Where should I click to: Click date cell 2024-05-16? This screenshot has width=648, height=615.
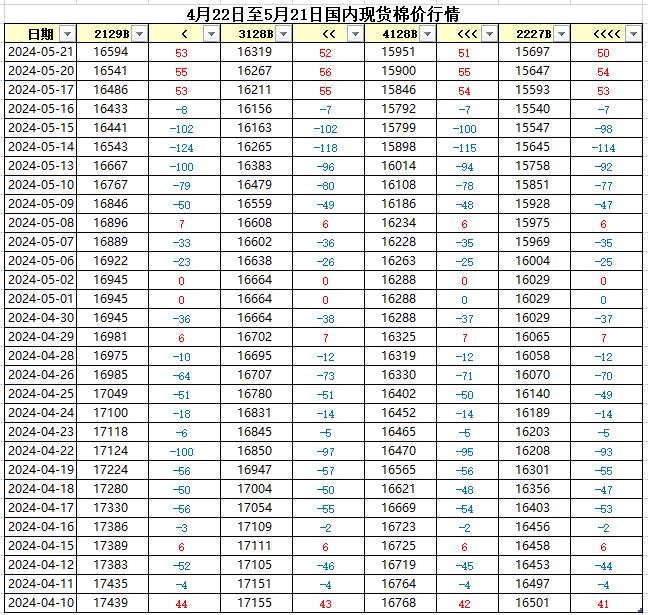pyautogui.click(x=40, y=109)
